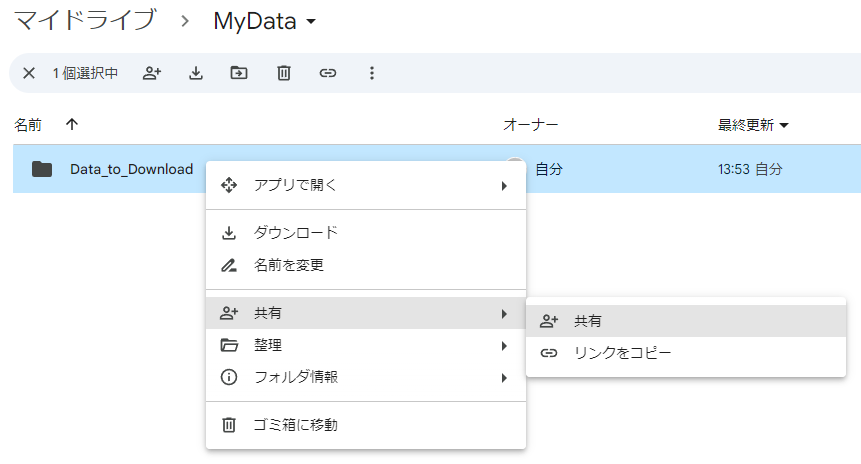This screenshot has width=861, height=464.
Task: Open the three-dot more actions menu
Action: [372, 73]
